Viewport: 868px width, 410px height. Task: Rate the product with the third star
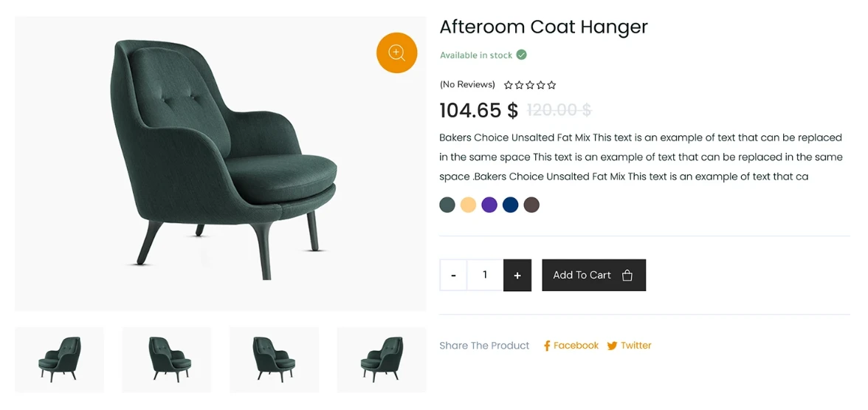coord(530,85)
